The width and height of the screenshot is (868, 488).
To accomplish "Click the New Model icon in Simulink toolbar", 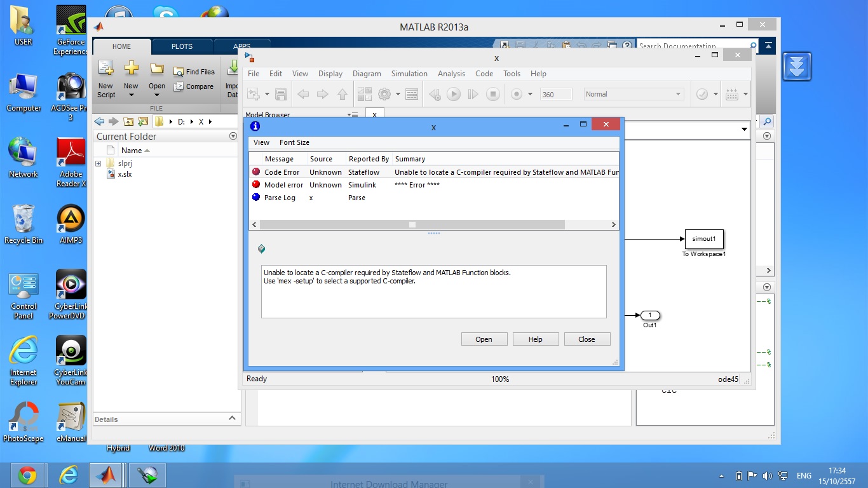I will 254,94.
